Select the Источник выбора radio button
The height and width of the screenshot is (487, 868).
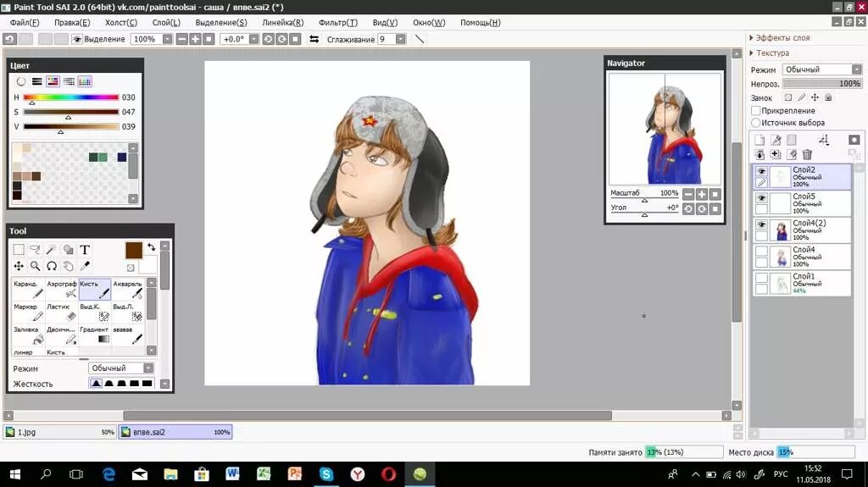point(755,122)
